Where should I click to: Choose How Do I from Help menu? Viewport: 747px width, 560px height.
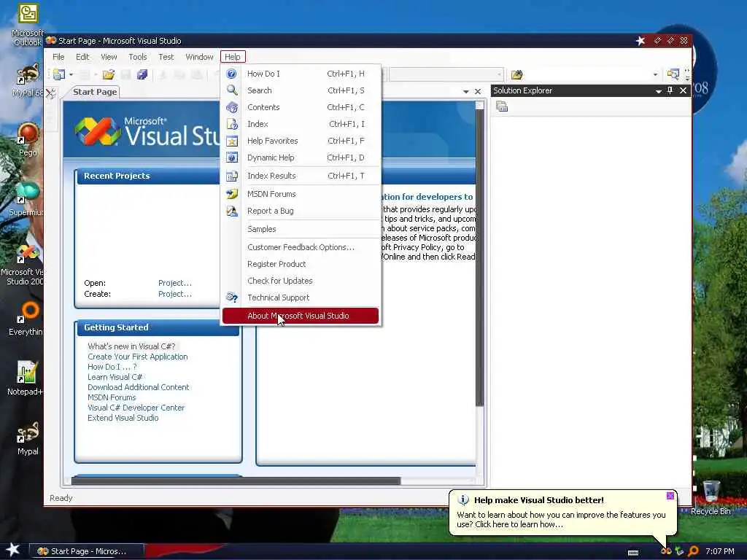coord(301,74)
